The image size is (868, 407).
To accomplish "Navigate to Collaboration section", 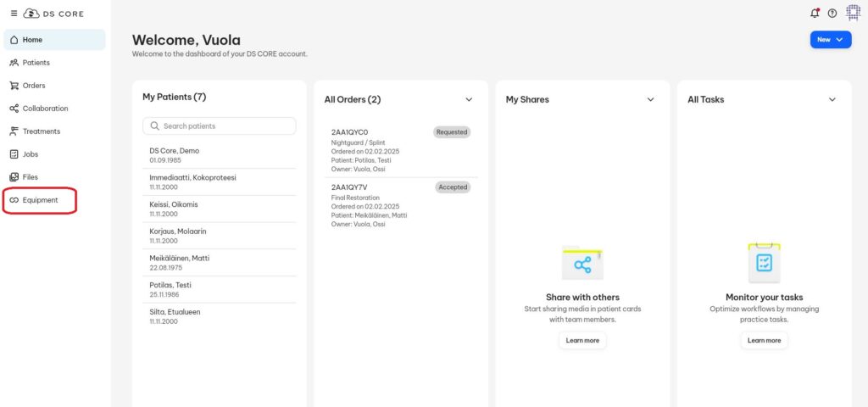I will coord(45,109).
